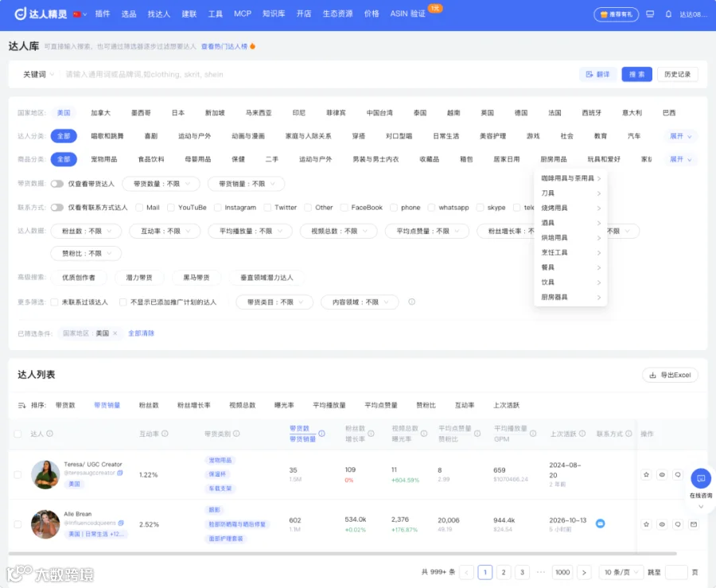Toggle the 仅查看带货达人 switch
This screenshot has height=588, width=716.
(x=57, y=184)
